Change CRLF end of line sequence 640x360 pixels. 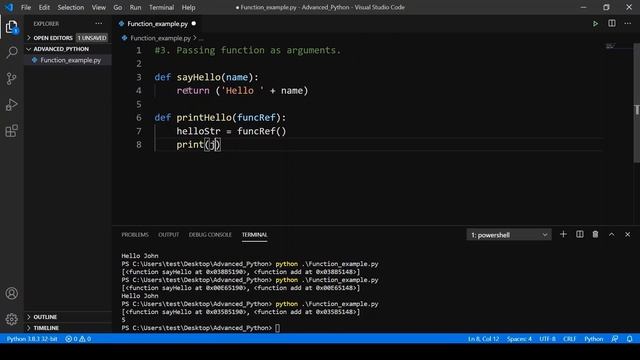point(569,339)
